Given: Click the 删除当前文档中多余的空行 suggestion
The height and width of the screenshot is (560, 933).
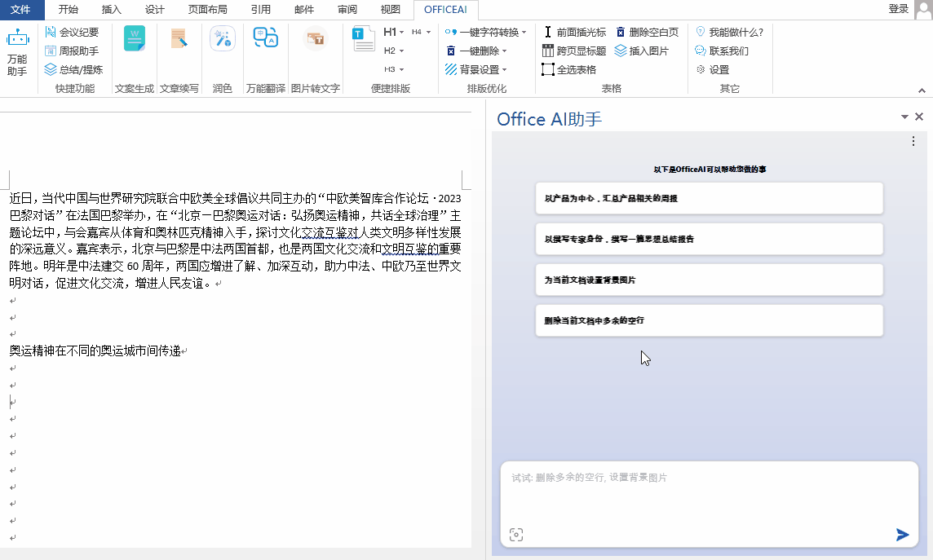Looking at the screenshot, I should (709, 320).
